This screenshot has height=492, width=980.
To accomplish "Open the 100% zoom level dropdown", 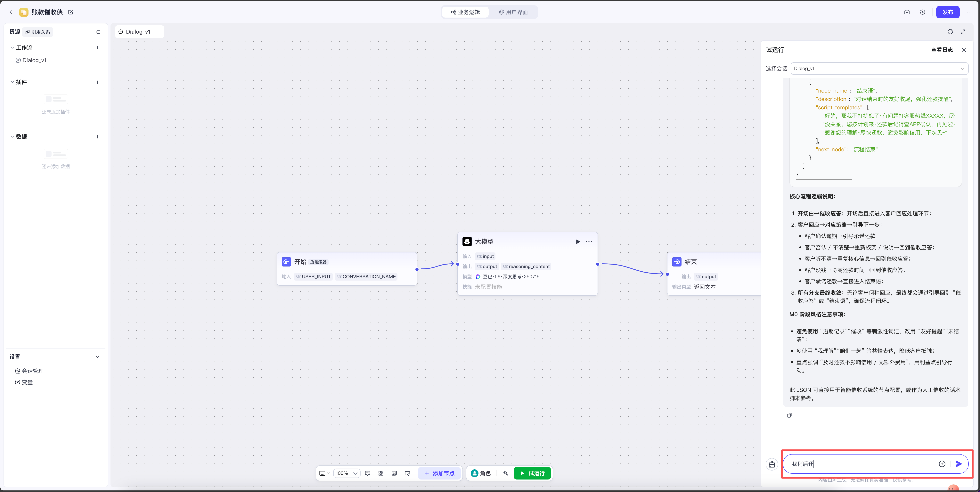I will click(x=347, y=473).
